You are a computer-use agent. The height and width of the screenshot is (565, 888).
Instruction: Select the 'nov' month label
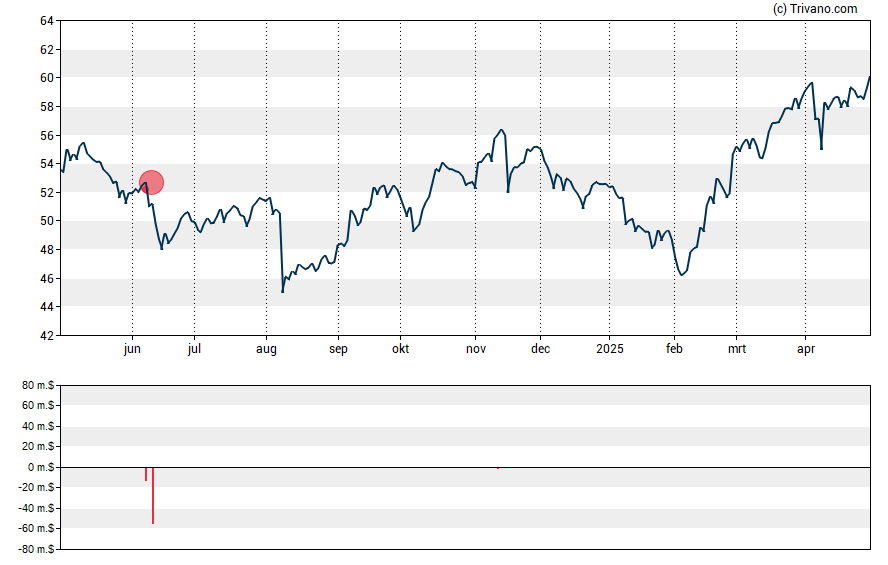[x=476, y=349]
